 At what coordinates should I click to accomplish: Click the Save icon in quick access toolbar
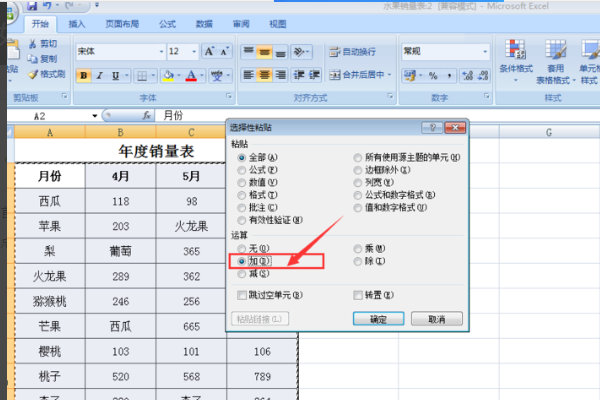pos(32,5)
